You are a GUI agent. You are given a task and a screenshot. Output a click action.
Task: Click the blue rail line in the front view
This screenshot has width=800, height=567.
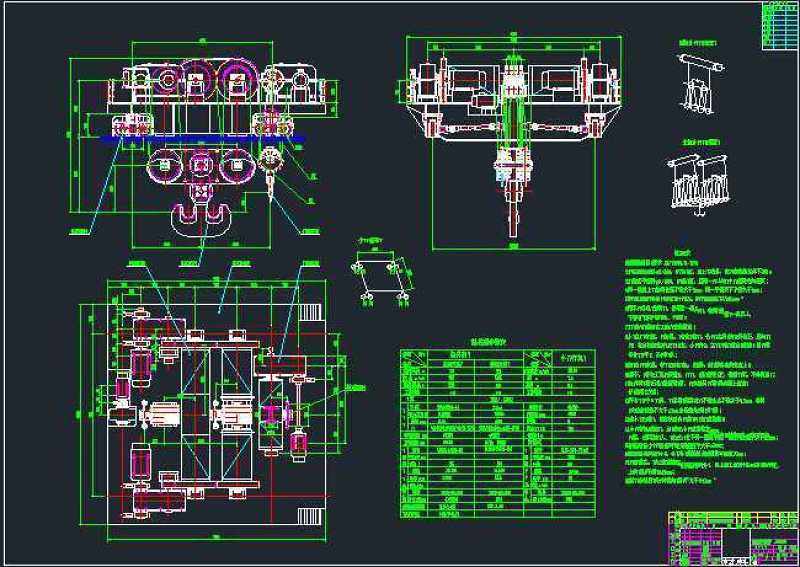click(203, 139)
